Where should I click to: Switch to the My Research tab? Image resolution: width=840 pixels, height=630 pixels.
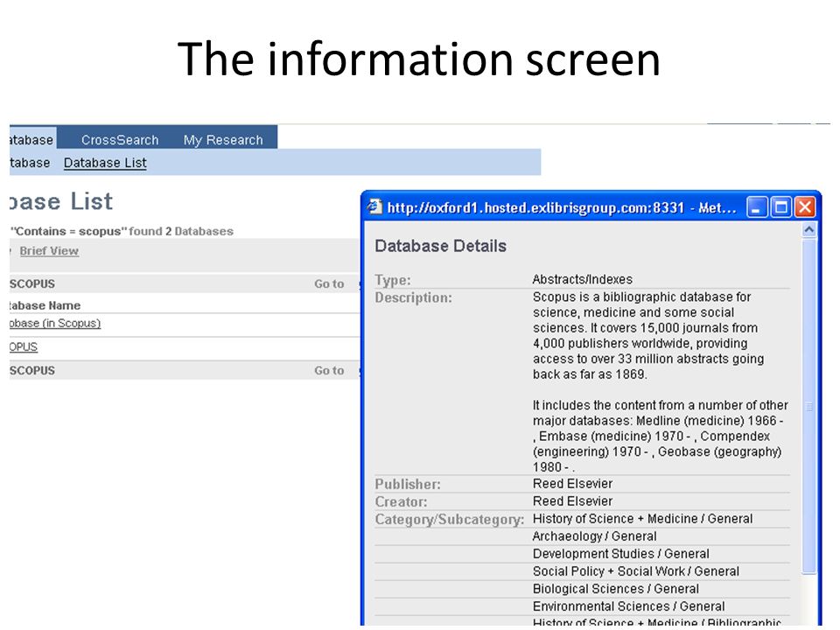click(223, 140)
